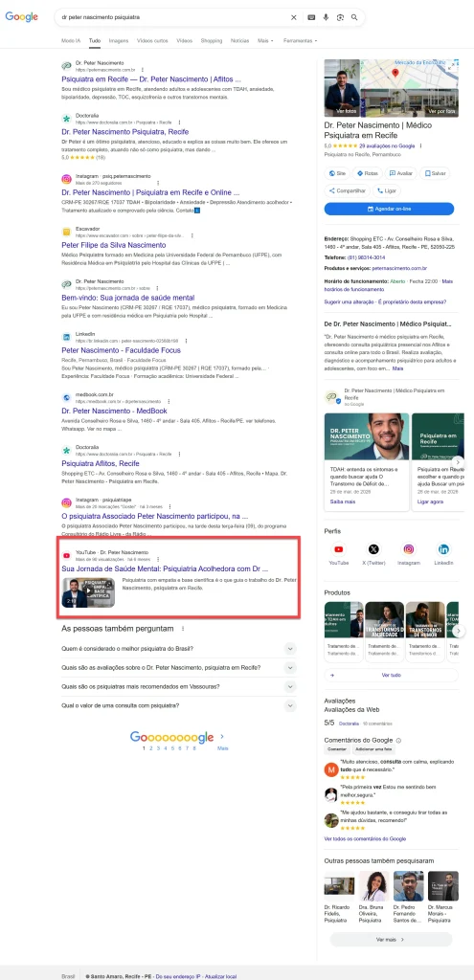Click 'Ver todos os comentários do Google' link

click(365, 838)
